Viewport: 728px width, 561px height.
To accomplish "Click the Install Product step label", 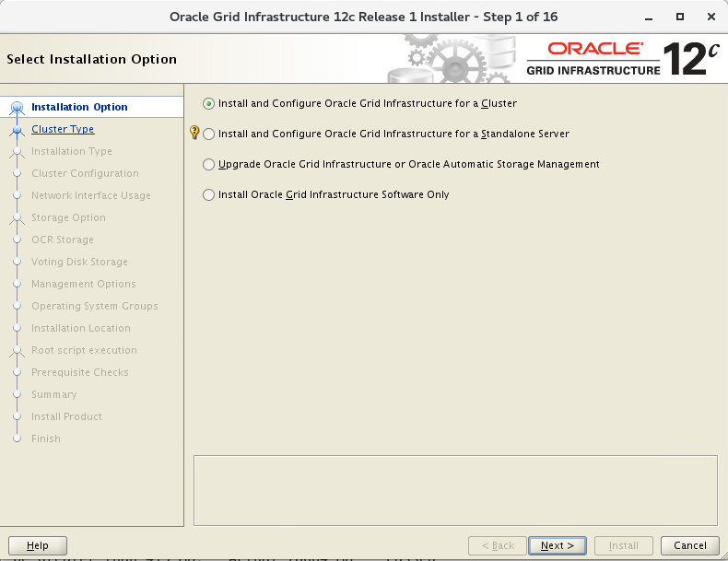I will 66,416.
